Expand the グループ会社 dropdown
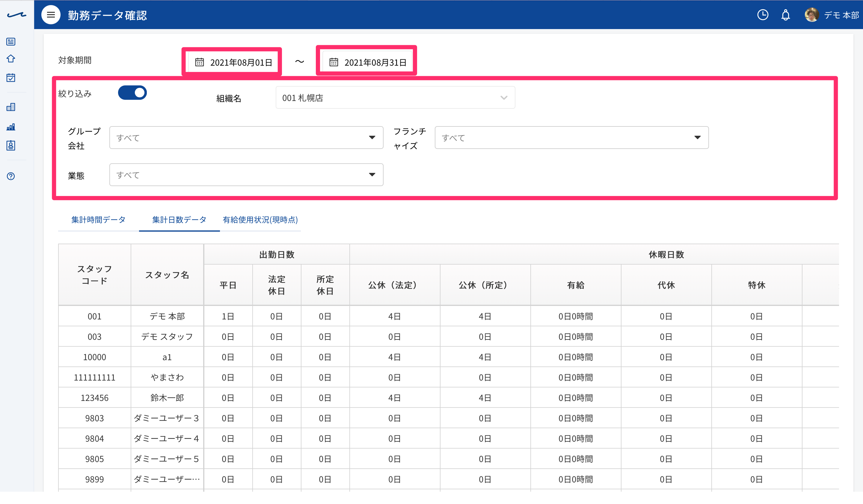863x504 pixels. [246, 138]
